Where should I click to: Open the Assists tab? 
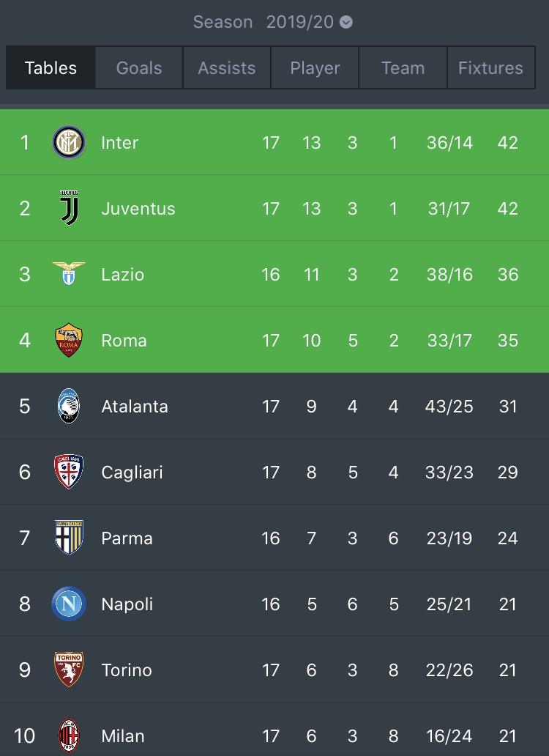pos(227,67)
